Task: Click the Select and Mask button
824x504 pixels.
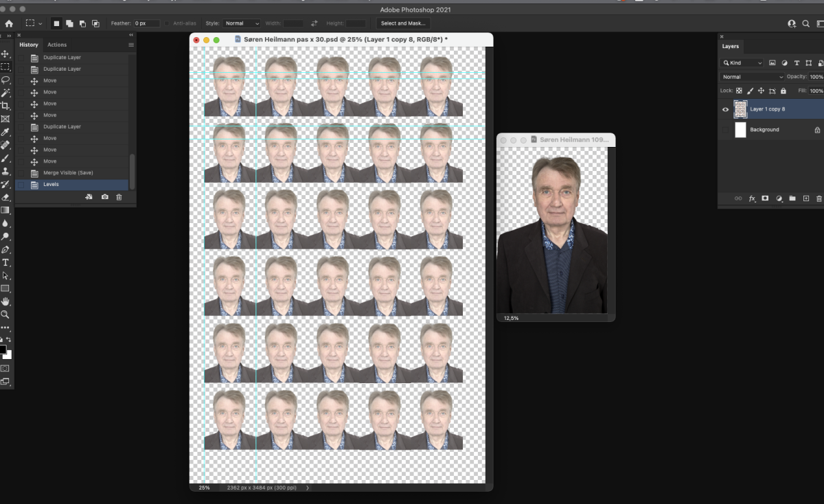Action: [x=403, y=23]
